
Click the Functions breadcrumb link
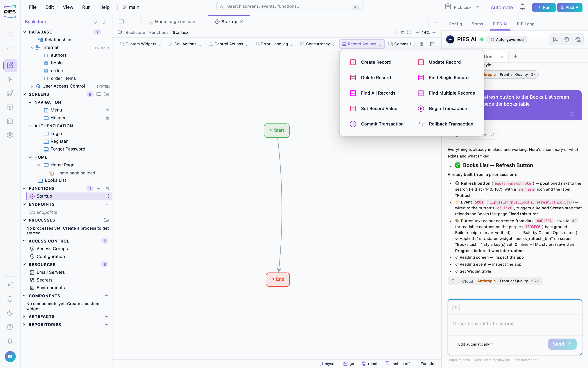(159, 32)
